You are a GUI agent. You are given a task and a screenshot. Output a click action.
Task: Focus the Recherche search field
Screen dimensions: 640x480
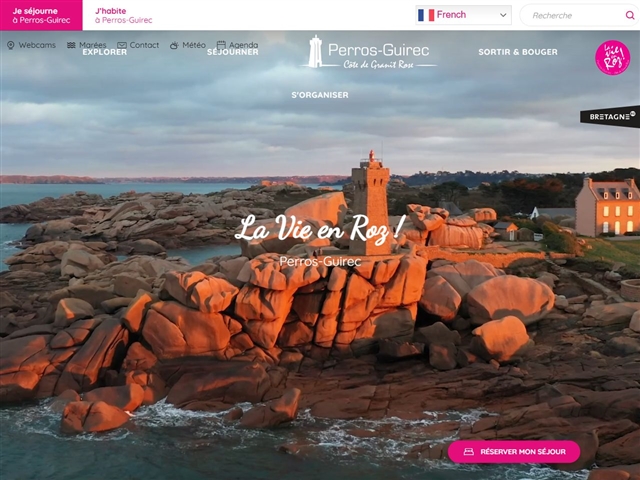(578, 16)
